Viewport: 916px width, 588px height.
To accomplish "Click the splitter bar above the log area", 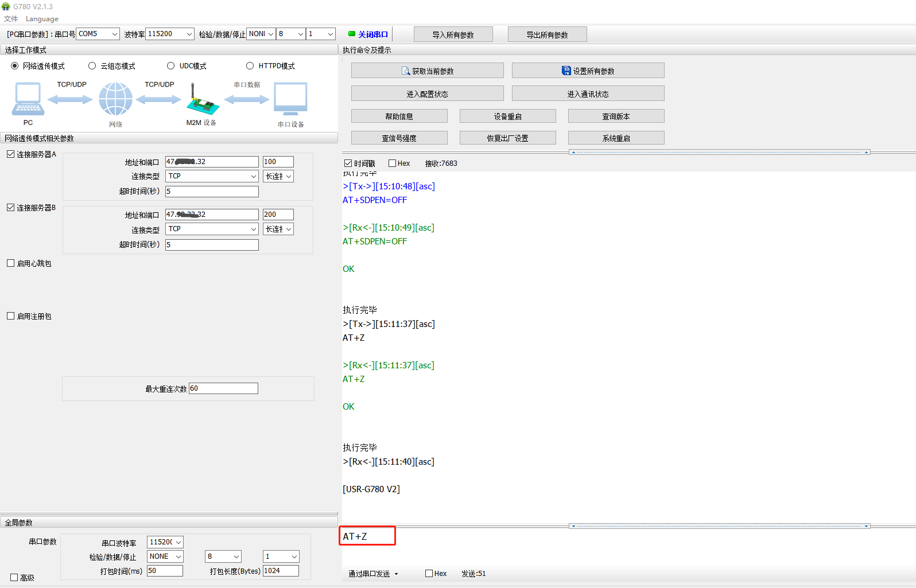I will click(720, 152).
